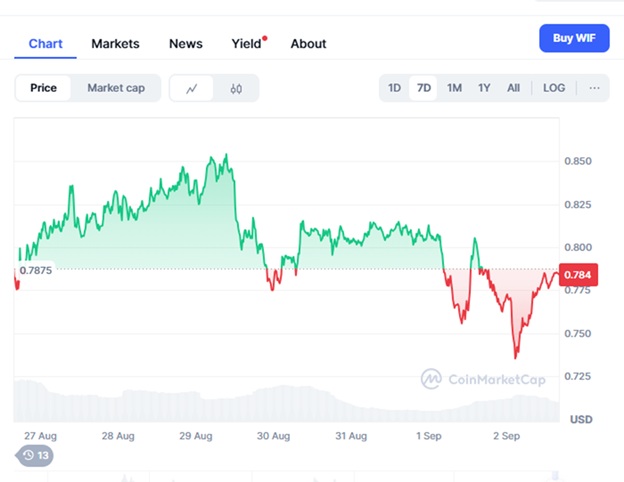Image resolution: width=624 pixels, height=482 pixels.
Task: Toggle the Market cap view
Action: [116, 88]
